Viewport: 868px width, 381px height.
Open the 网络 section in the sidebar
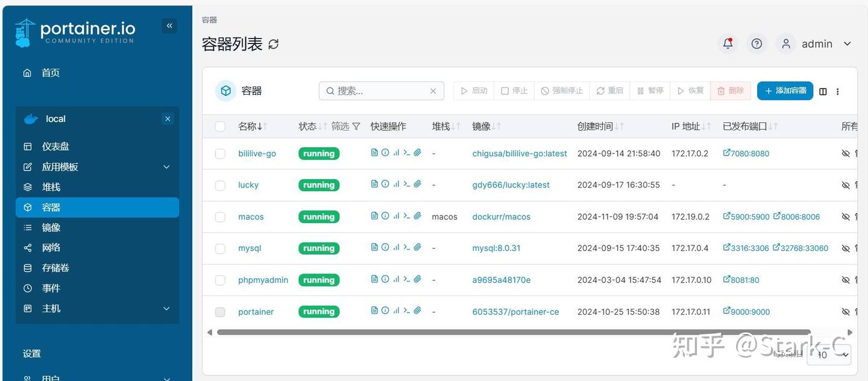(51, 247)
